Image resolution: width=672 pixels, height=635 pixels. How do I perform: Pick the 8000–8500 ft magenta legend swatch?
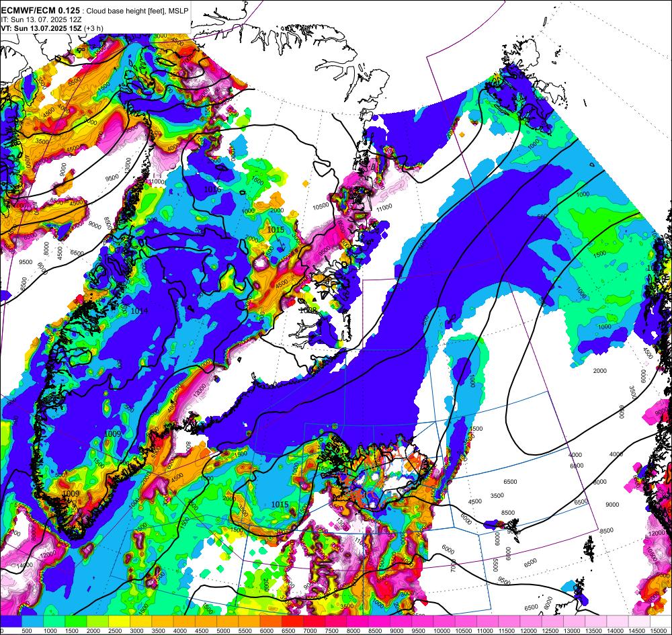coord(358,621)
